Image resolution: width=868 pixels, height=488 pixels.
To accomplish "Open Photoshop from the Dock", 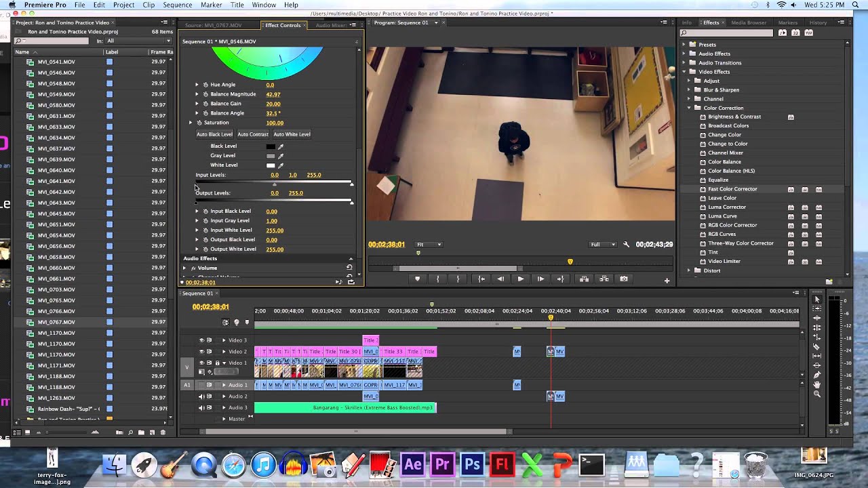I will coord(472,464).
